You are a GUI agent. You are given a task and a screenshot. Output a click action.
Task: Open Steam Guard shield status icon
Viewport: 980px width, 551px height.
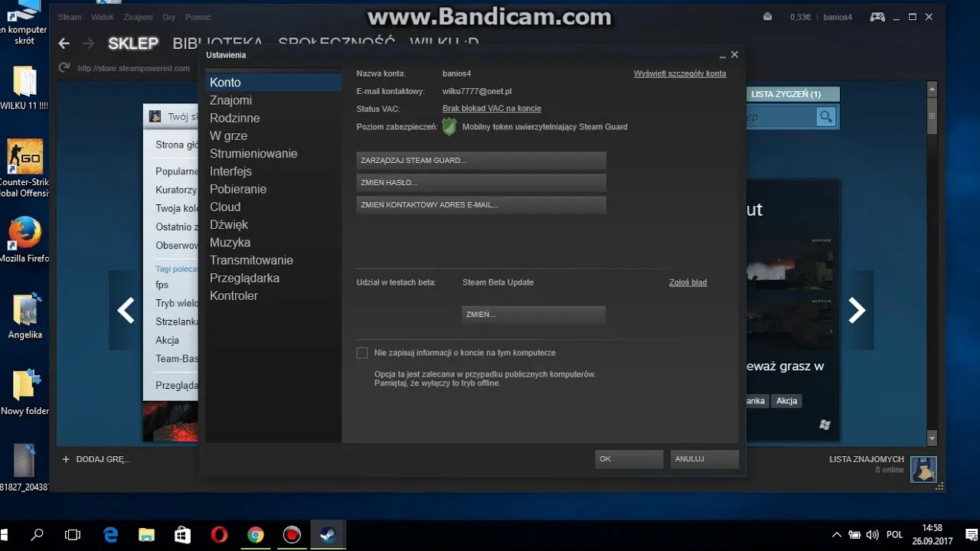pos(449,127)
